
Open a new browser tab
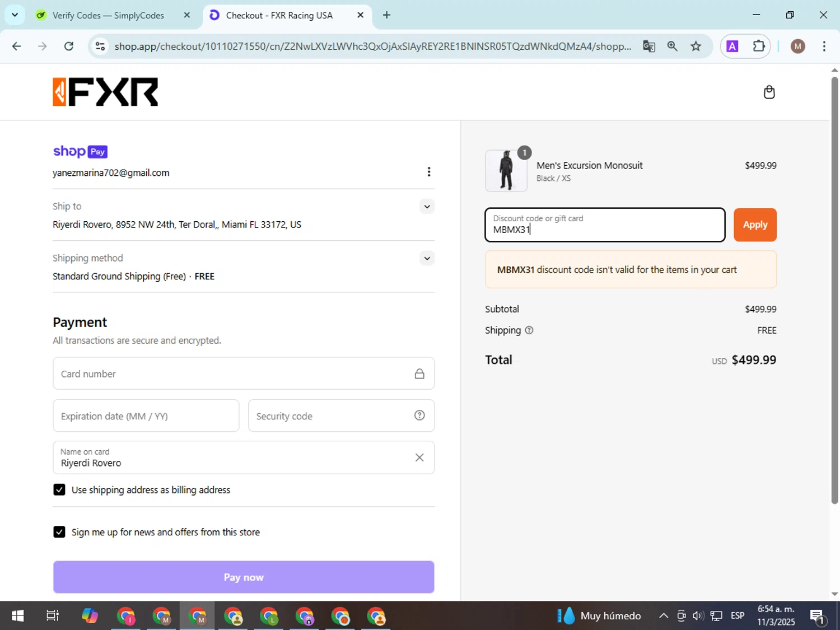point(386,15)
